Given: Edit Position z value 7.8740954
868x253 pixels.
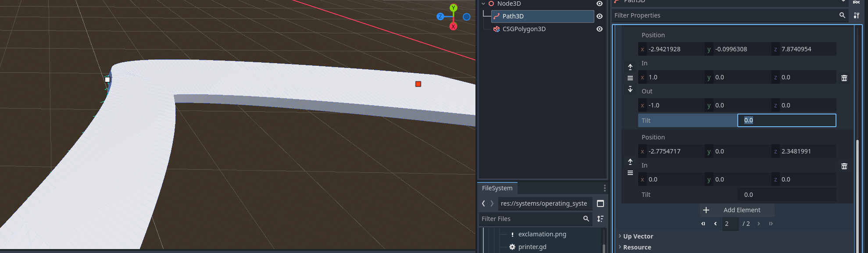Looking at the screenshot, I should pos(804,49).
